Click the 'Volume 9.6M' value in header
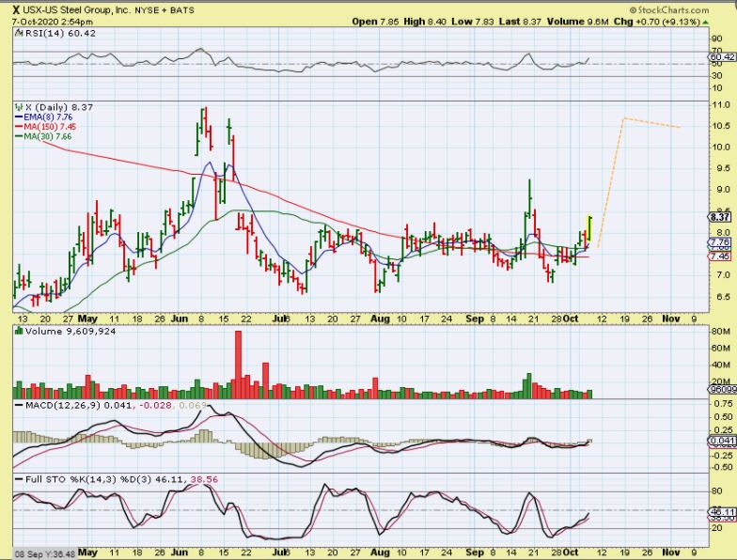Viewport: 737px width, 560px height. [x=577, y=22]
